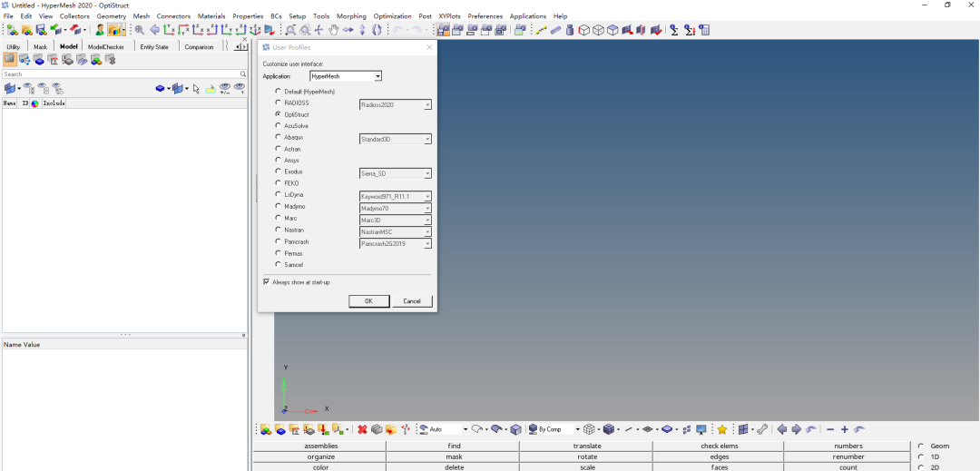Click the search magnifier in the model browser

(x=242, y=74)
